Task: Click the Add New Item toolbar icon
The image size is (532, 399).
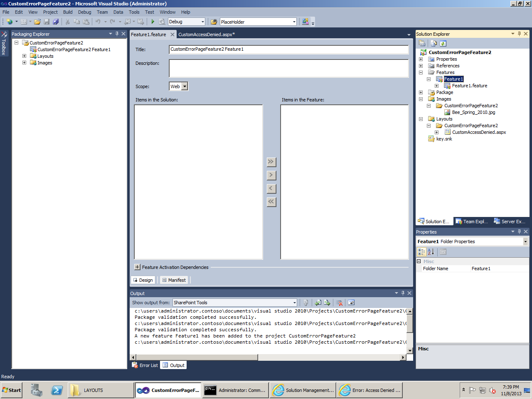Action: coord(24,22)
